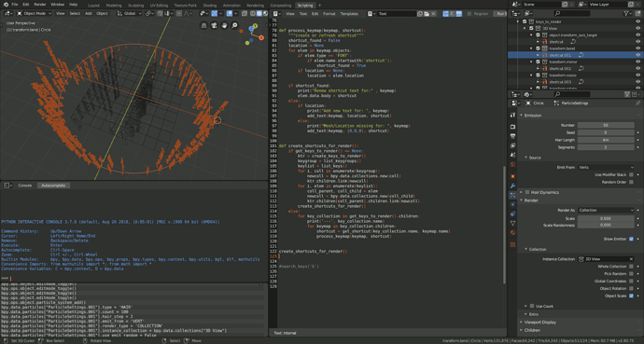Open the Tool properties tab
The width and height of the screenshot is (644, 344).
[512, 116]
